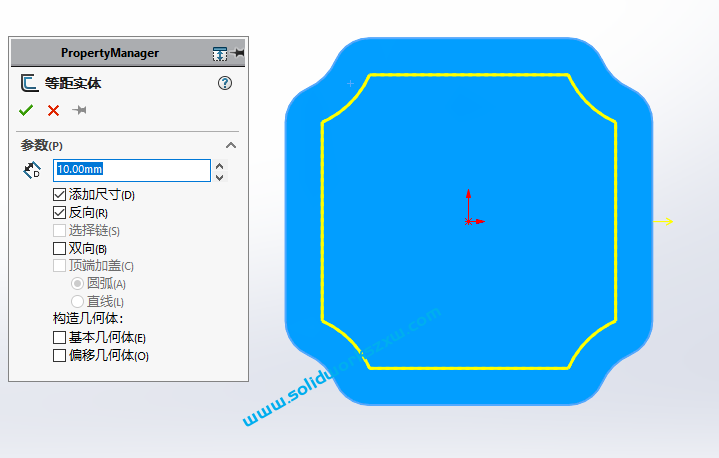
Task: Increase offset distance with up spinner arrow
Action: [220, 164]
